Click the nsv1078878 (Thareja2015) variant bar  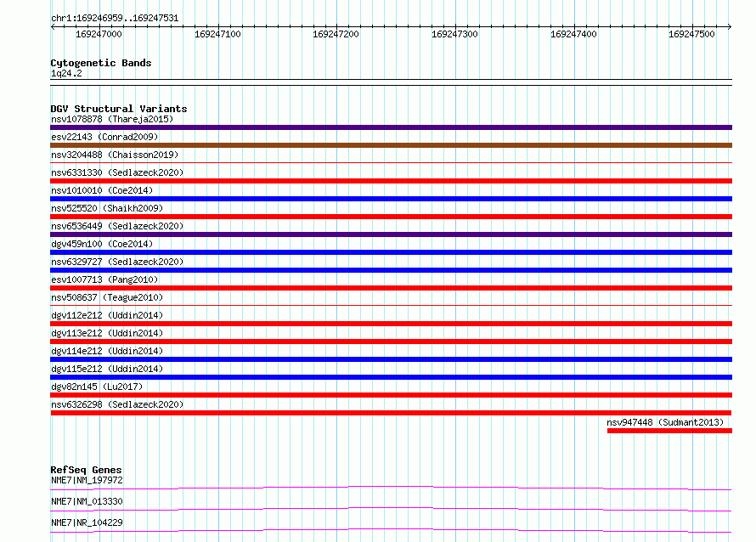[x=391, y=127]
